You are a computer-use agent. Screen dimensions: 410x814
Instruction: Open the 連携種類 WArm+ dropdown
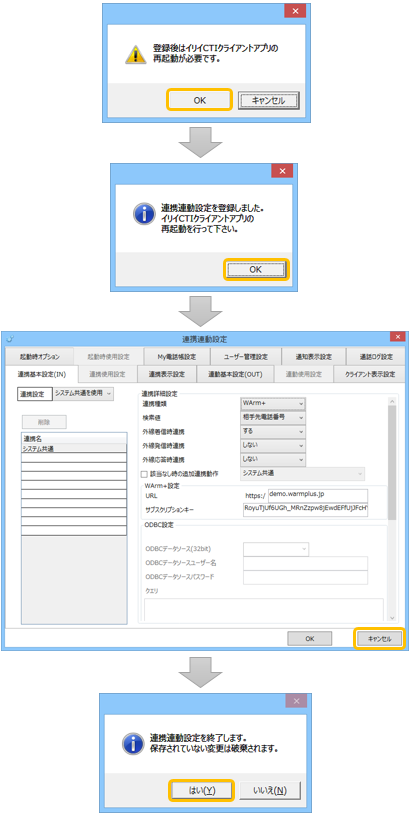[273, 403]
